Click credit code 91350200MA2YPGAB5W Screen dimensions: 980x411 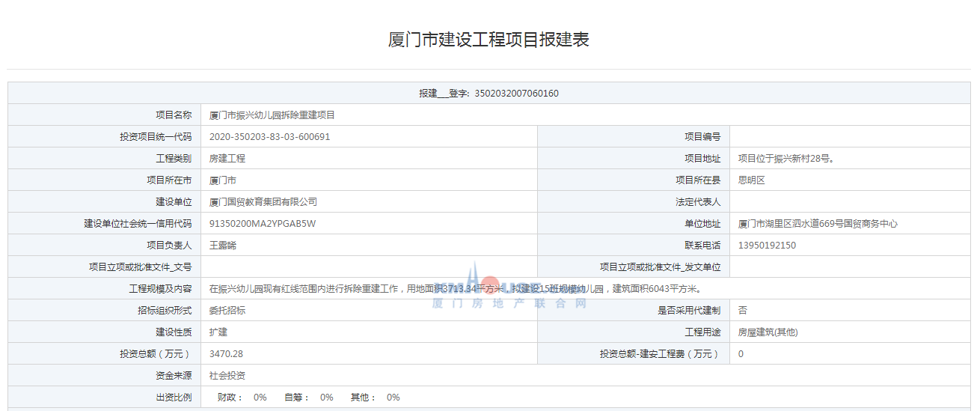click(x=263, y=224)
